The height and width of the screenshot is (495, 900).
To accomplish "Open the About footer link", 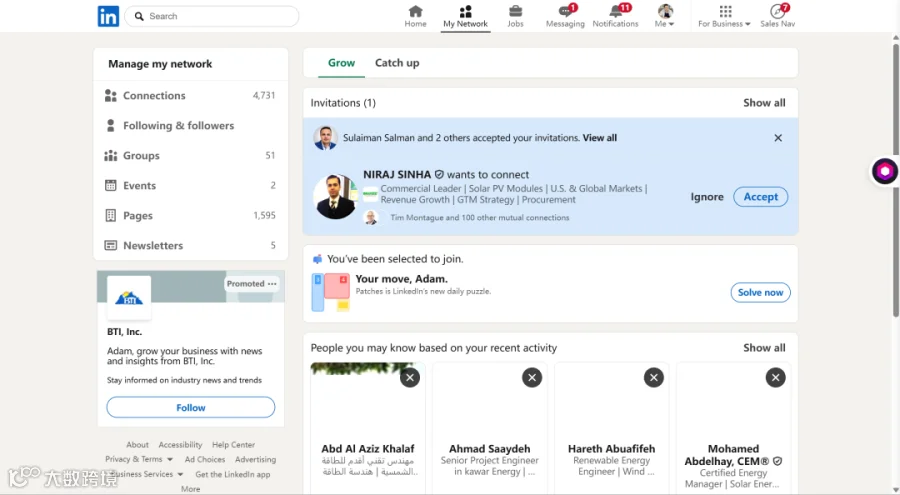I will point(137,444).
